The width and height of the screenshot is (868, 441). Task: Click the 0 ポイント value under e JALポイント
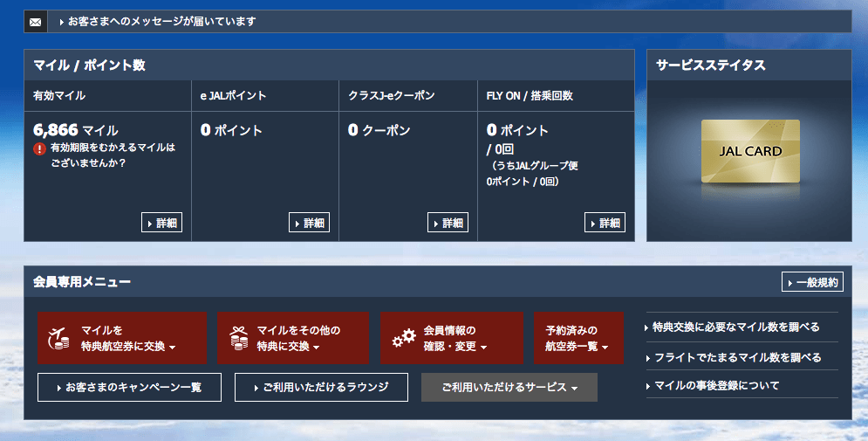click(231, 130)
